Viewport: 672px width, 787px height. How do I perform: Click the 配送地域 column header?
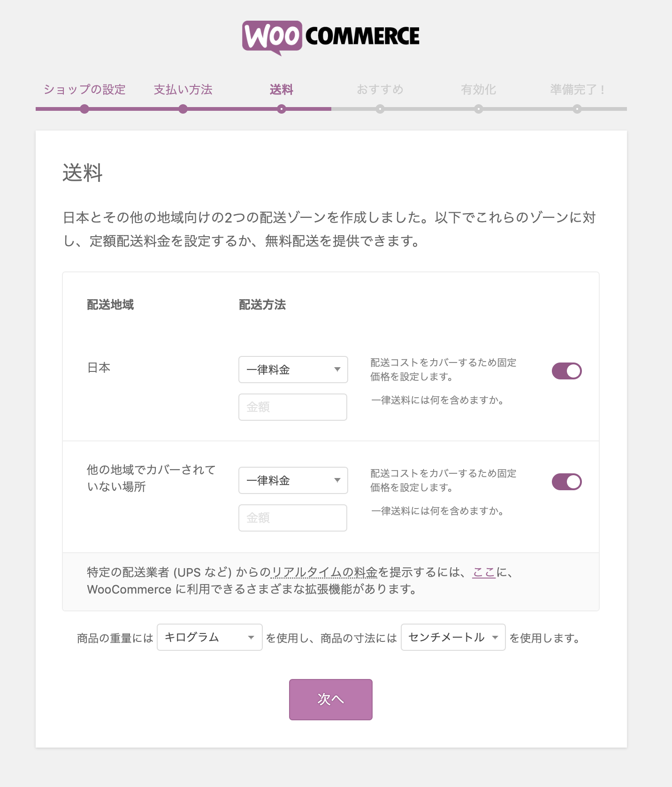click(x=110, y=305)
